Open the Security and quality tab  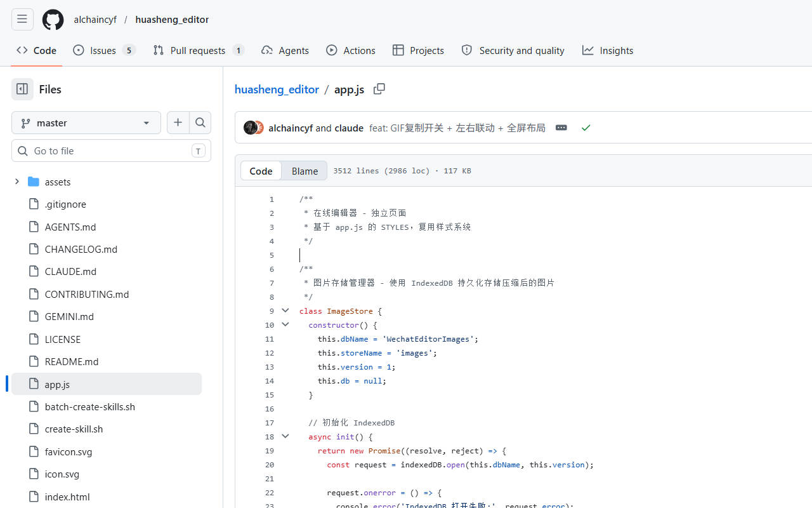pyautogui.click(x=513, y=51)
